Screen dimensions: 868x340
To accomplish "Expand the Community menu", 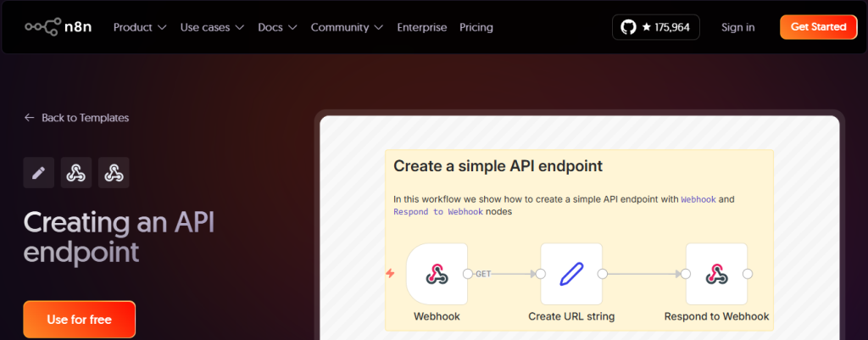I will [x=347, y=27].
